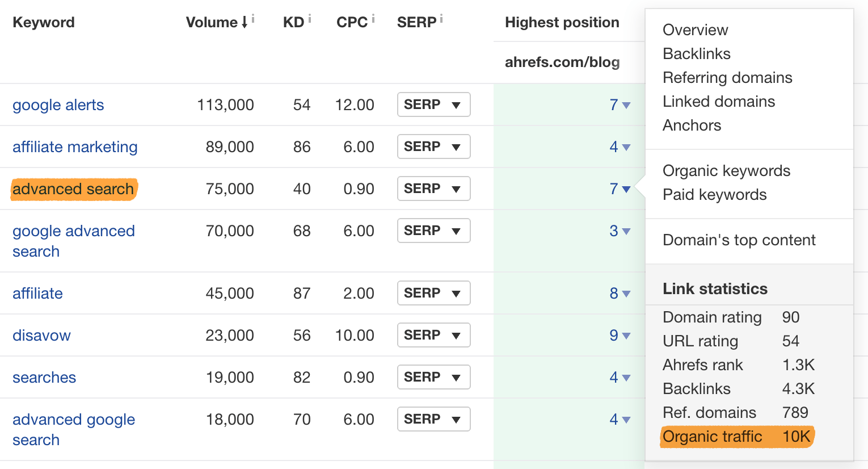Image resolution: width=868 pixels, height=469 pixels.
Task: Select Overview in the context menu
Action: click(x=695, y=30)
